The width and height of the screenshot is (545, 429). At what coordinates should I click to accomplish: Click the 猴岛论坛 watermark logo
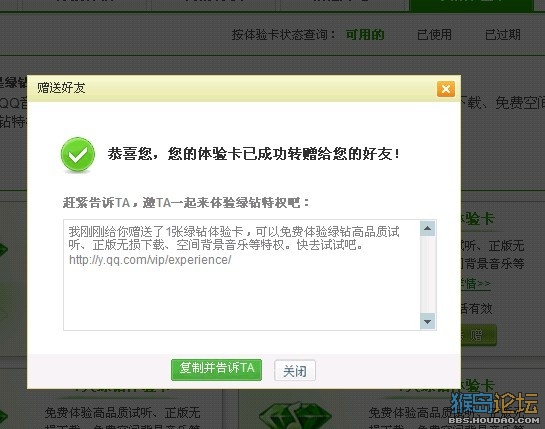coord(494,407)
